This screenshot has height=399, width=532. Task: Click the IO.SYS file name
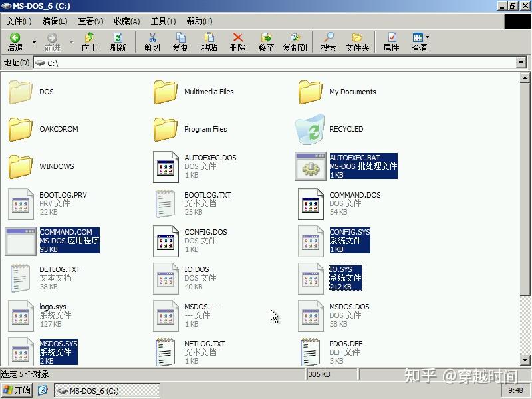click(x=340, y=269)
